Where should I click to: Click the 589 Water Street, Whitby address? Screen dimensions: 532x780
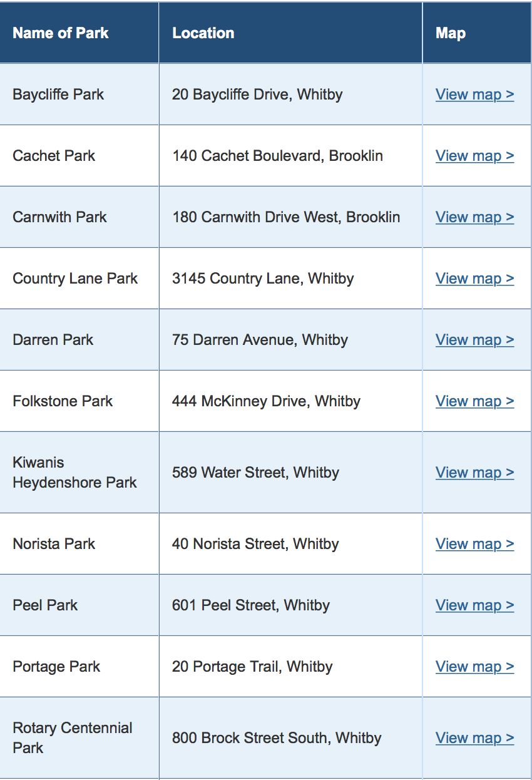[x=255, y=473]
